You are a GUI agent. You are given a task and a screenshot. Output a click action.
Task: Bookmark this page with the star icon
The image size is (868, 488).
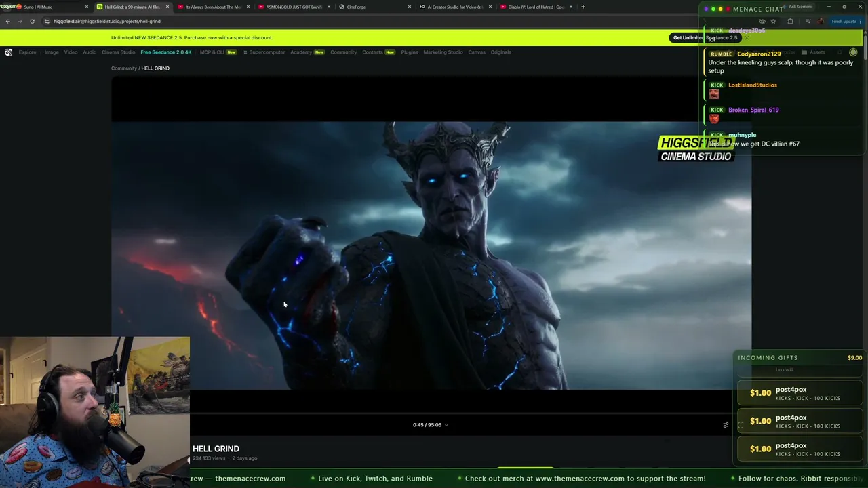tap(773, 21)
